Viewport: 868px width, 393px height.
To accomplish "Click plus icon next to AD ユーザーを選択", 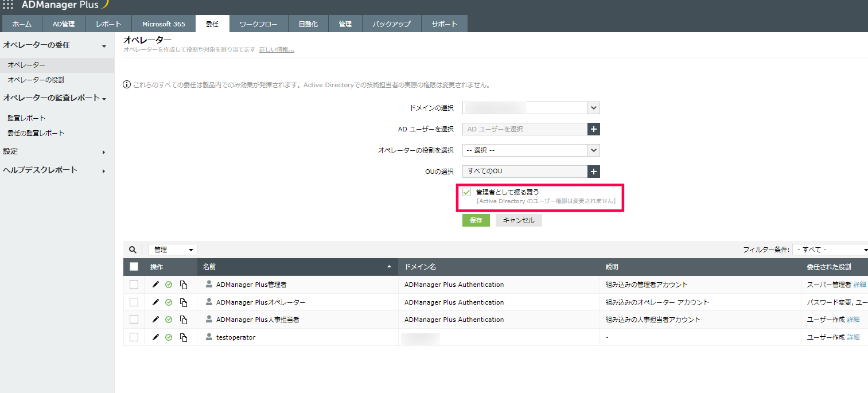I will tap(594, 129).
